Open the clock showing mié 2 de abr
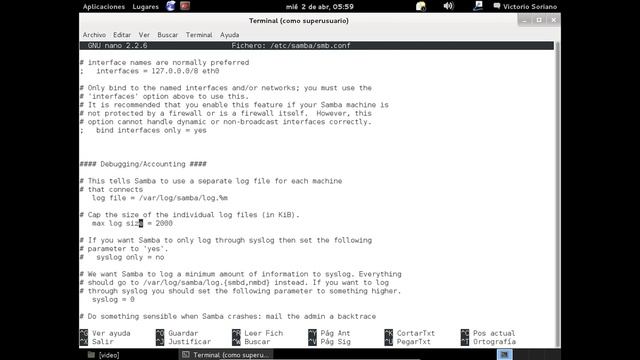Viewport: 640px width, 360px height. click(320, 7)
